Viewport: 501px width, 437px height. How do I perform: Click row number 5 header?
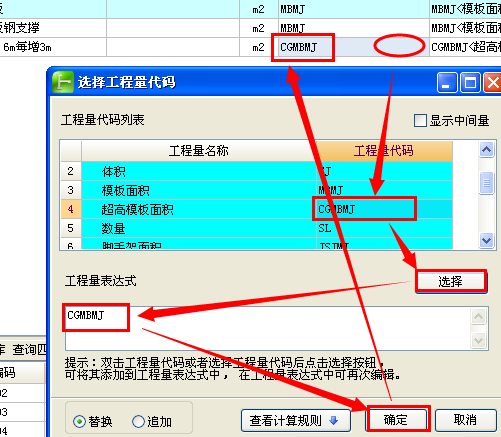[71, 228]
